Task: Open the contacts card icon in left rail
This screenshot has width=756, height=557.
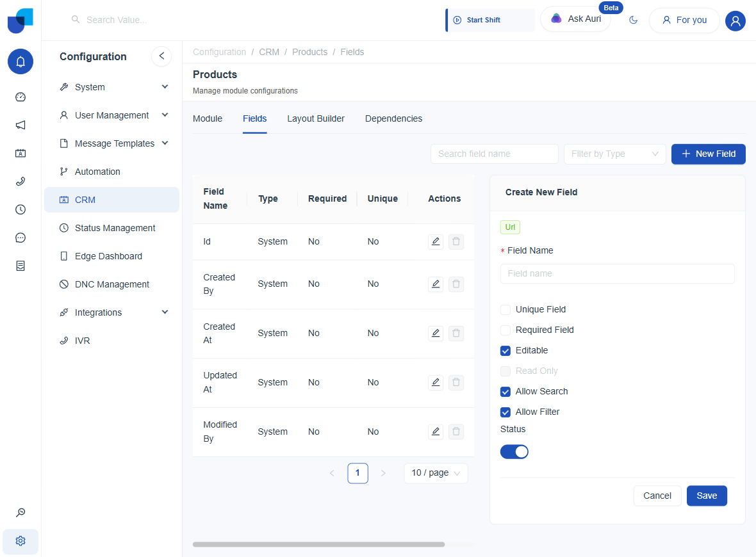Action: tap(21, 153)
